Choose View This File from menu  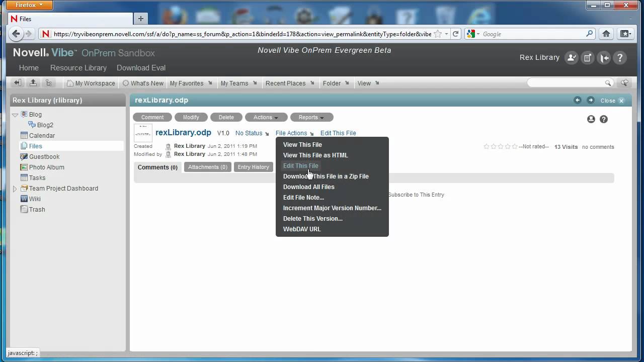302,144
